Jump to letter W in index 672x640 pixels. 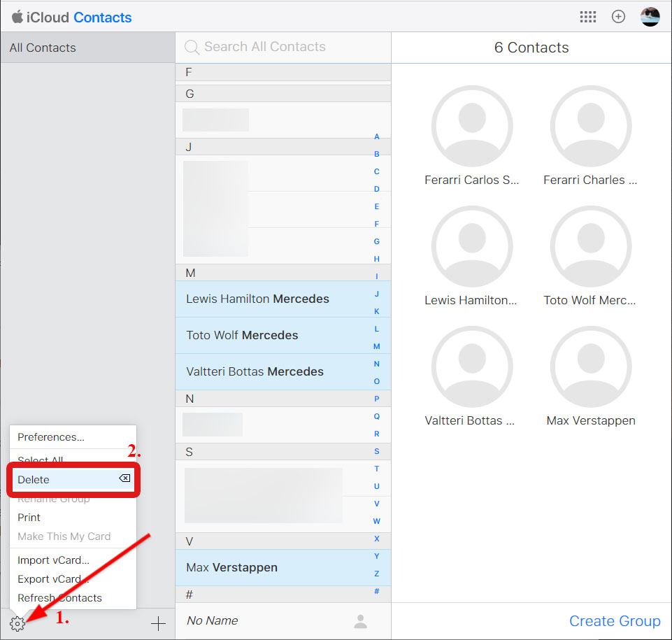coord(377,521)
